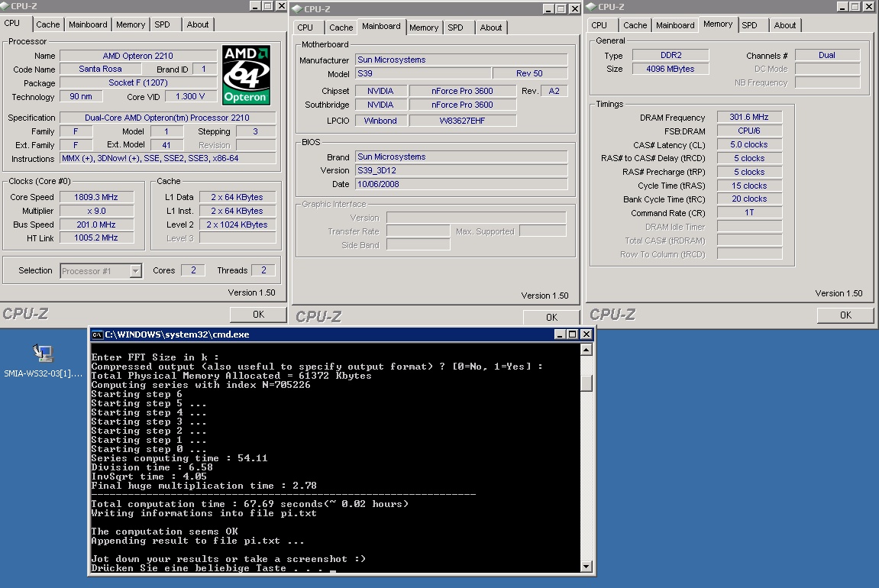The width and height of the screenshot is (879, 588).
Task: Click the LPCIO W83627EHF field
Action: tap(463, 121)
